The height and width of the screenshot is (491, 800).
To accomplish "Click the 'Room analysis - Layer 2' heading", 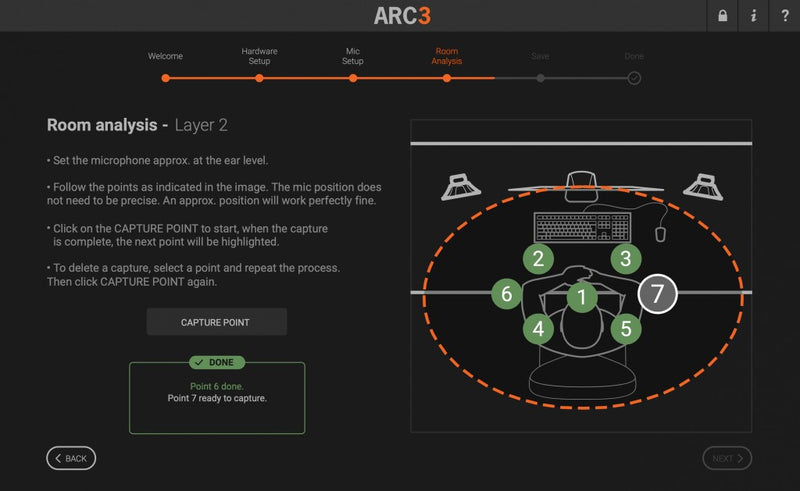I will [137, 125].
